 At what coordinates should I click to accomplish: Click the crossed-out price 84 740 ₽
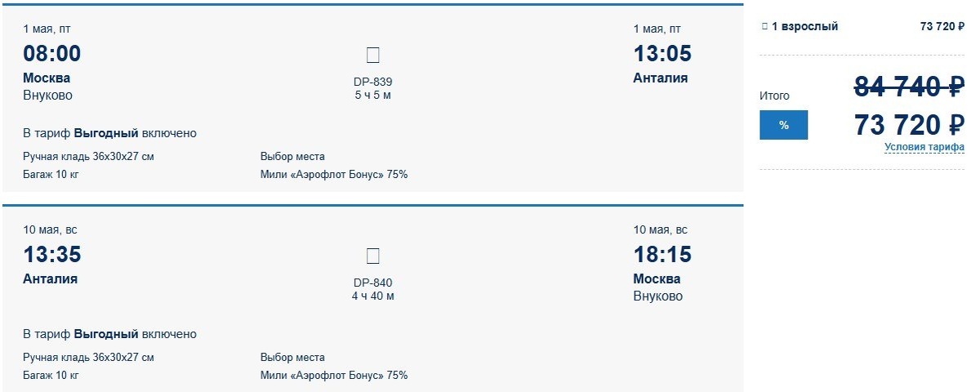coord(909,86)
